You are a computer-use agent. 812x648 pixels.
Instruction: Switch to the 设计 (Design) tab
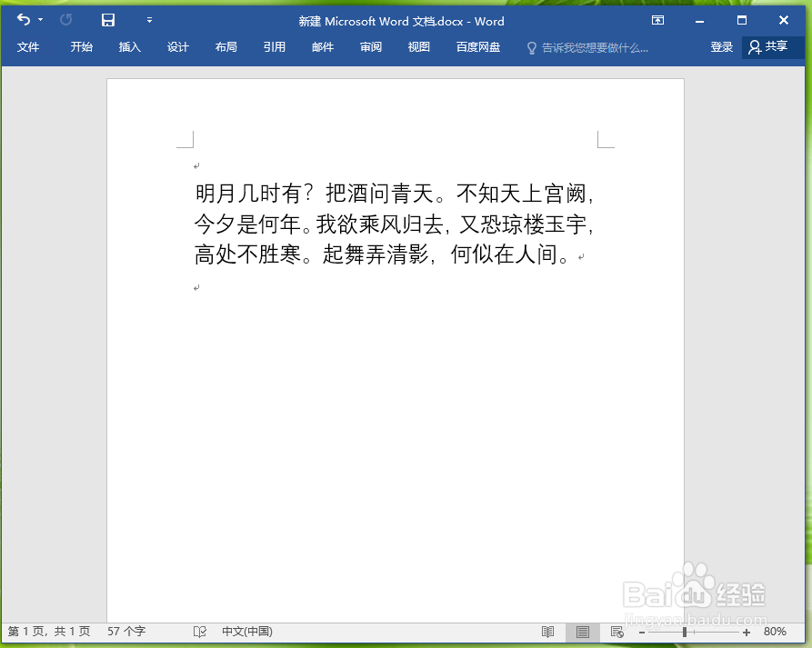(x=177, y=47)
